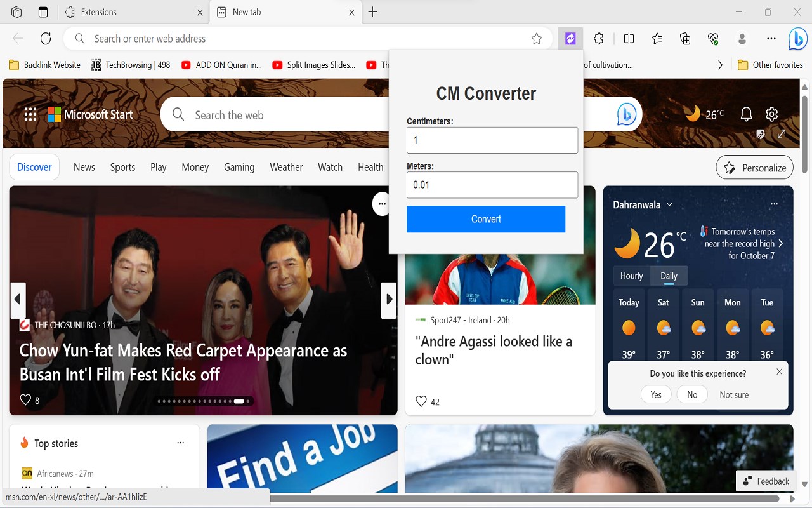Open Browser essentials heart icon
The width and height of the screenshot is (812, 508).
[713, 39]
